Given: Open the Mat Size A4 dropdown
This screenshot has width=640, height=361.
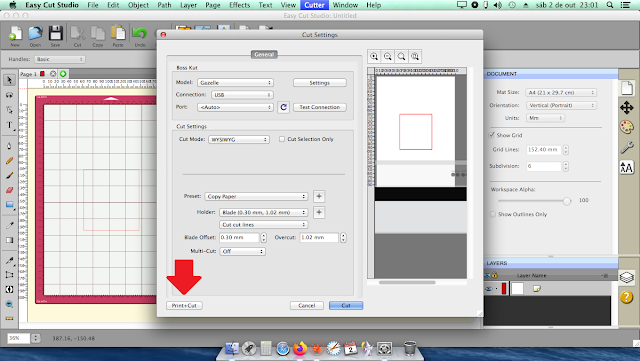Looking at the screenshot, I should (x=561, y=93).
